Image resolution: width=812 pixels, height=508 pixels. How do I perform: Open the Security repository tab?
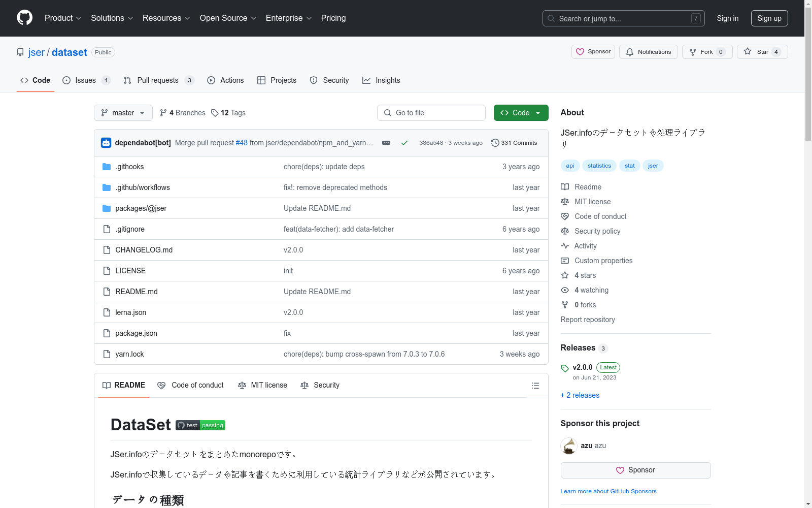pos(329,80)
